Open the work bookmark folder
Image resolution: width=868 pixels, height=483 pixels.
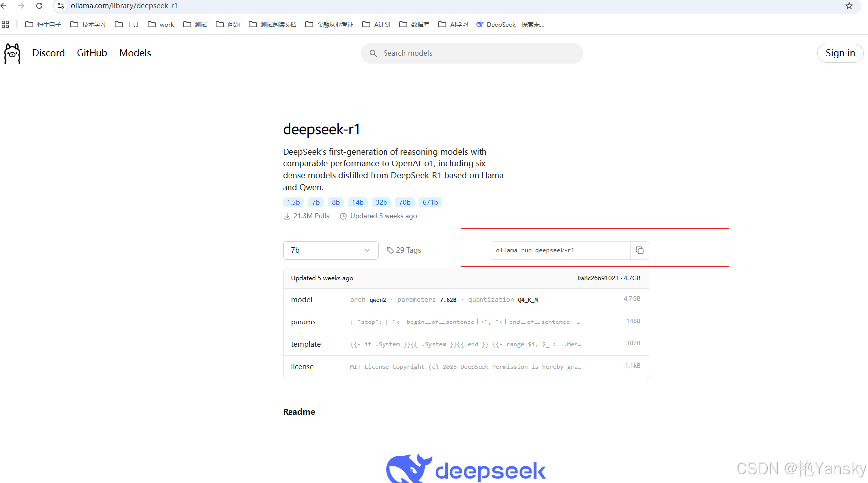click(x=161, y=24)
